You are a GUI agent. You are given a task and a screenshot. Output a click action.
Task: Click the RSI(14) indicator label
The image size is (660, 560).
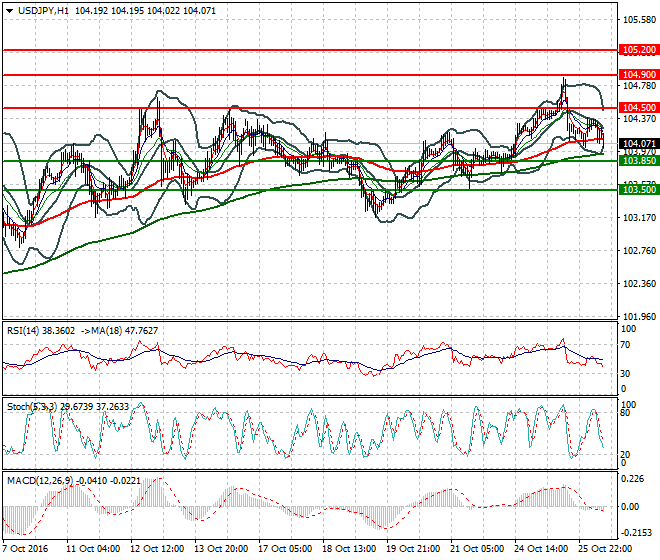tap(24, 331)
